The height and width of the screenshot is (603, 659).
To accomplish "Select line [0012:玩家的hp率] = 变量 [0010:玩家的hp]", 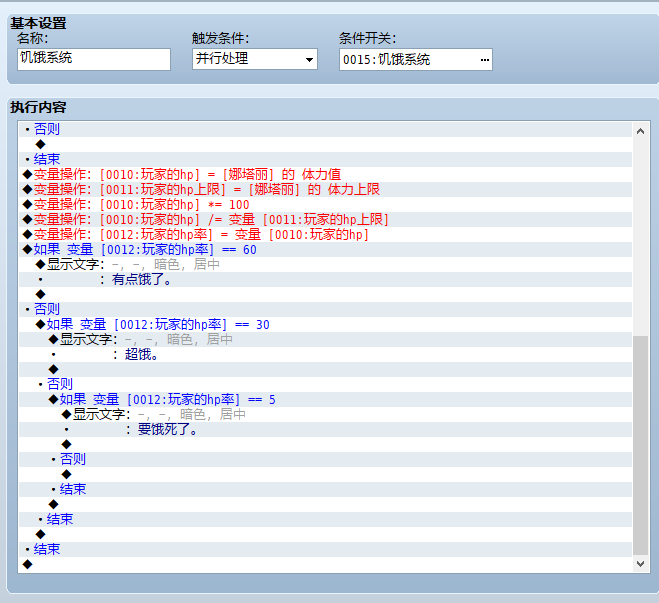I will [x=325, y=234].
